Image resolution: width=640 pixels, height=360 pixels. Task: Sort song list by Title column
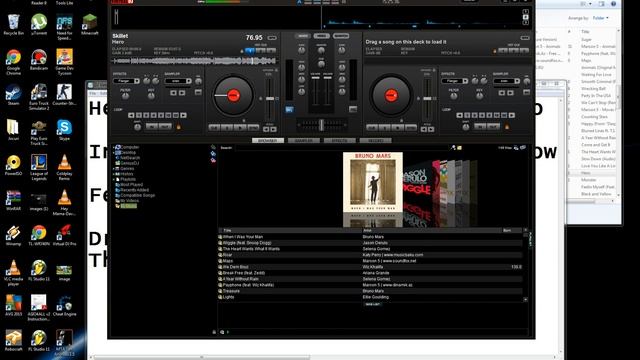pos(290,231)
